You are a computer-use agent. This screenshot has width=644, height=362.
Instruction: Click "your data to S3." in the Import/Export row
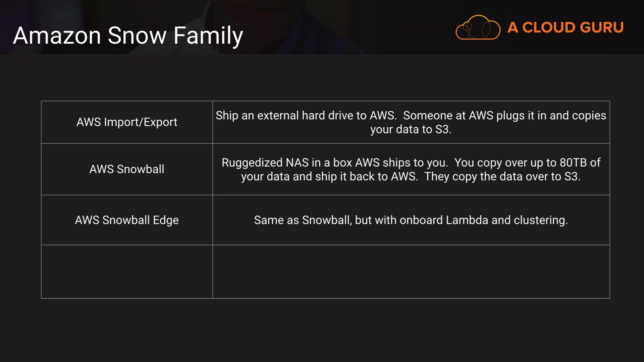click(411, 130)
